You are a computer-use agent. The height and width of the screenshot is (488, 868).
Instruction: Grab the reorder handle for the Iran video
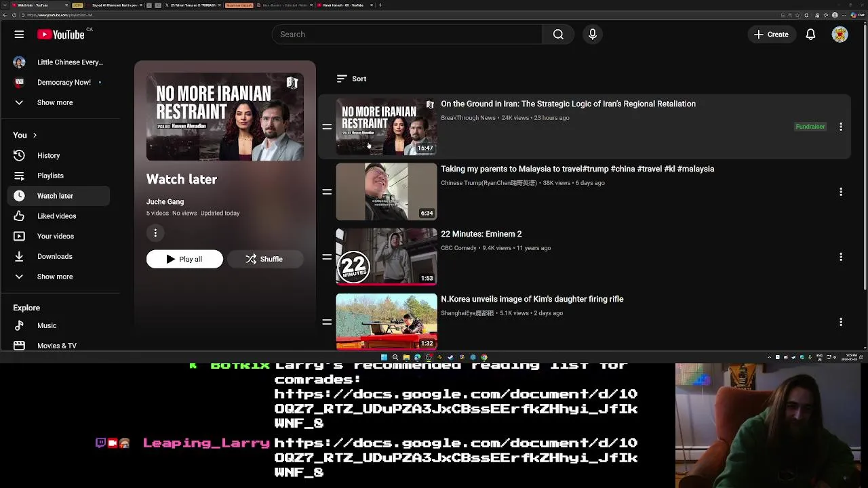point(327,127)
